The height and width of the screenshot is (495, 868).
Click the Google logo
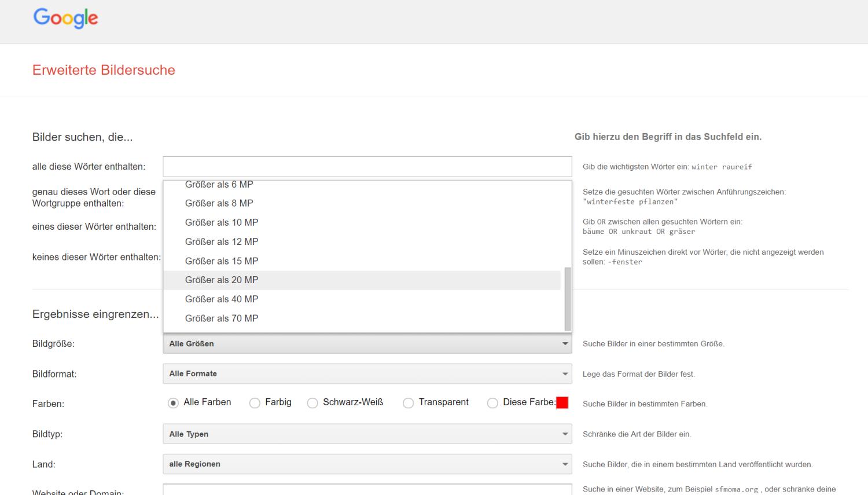click(x=65, y=18)
